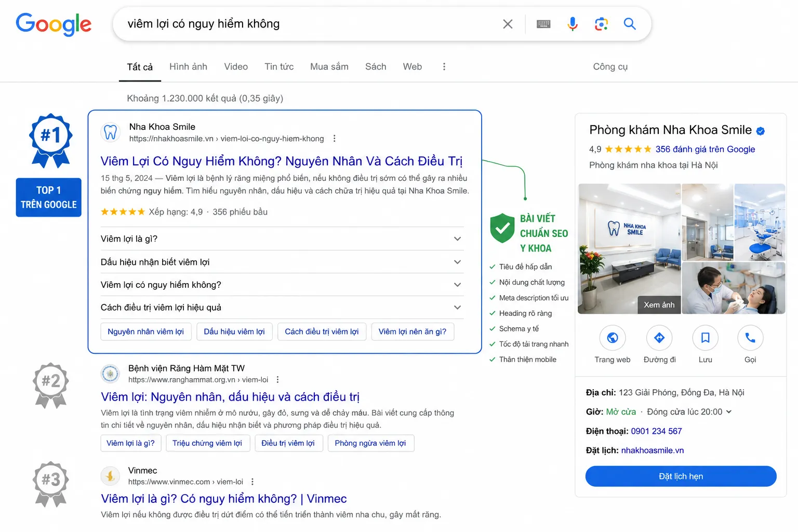
Task: Click the Vinmec favicon
Action: pos(110,475)
